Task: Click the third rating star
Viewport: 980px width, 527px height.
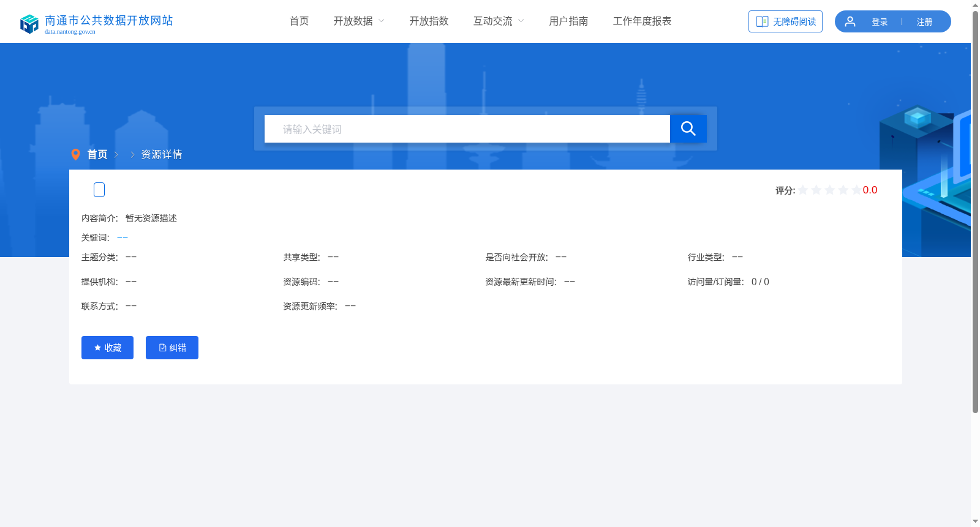Action: click(x=830, y=190)
